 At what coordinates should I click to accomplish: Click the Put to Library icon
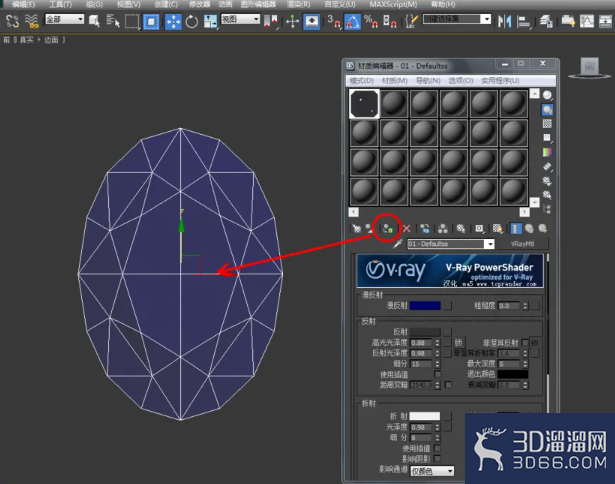(460, 228)
